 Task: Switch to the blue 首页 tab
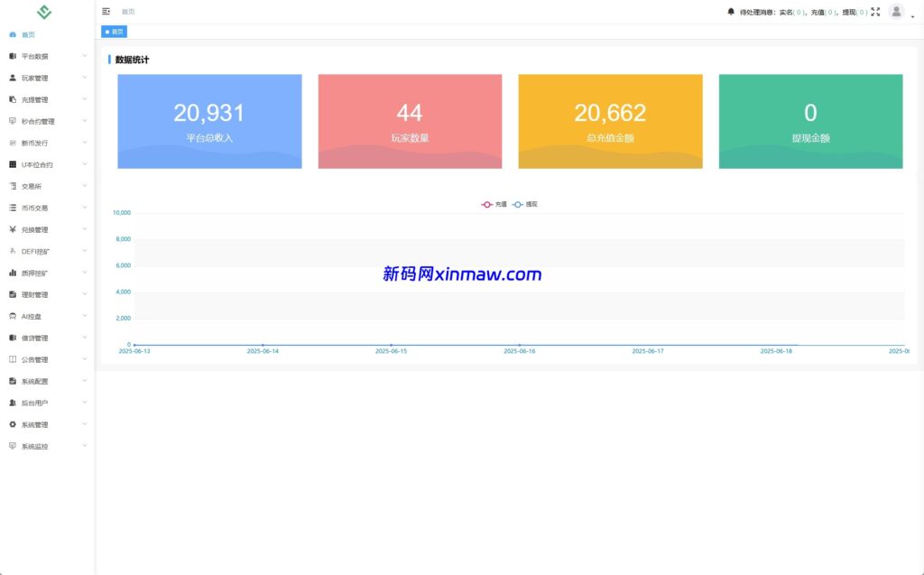tap(115, 32)
